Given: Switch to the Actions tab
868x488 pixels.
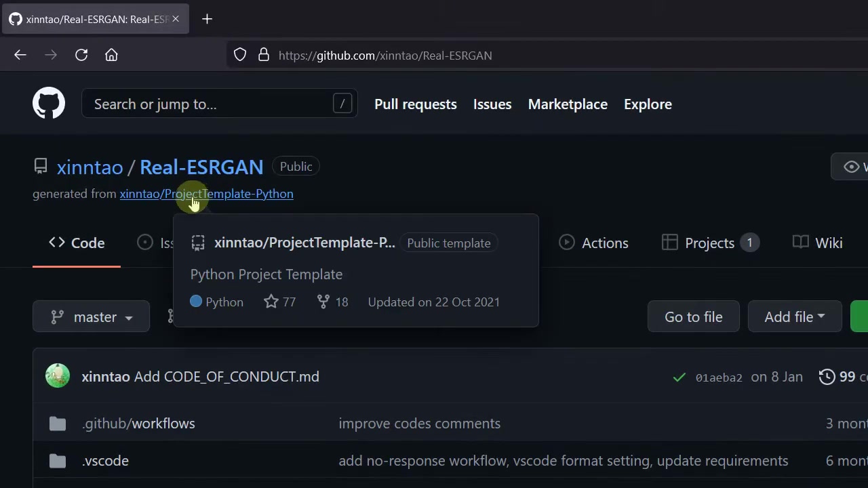Looking at the screenshot, I should coord(594,243).
